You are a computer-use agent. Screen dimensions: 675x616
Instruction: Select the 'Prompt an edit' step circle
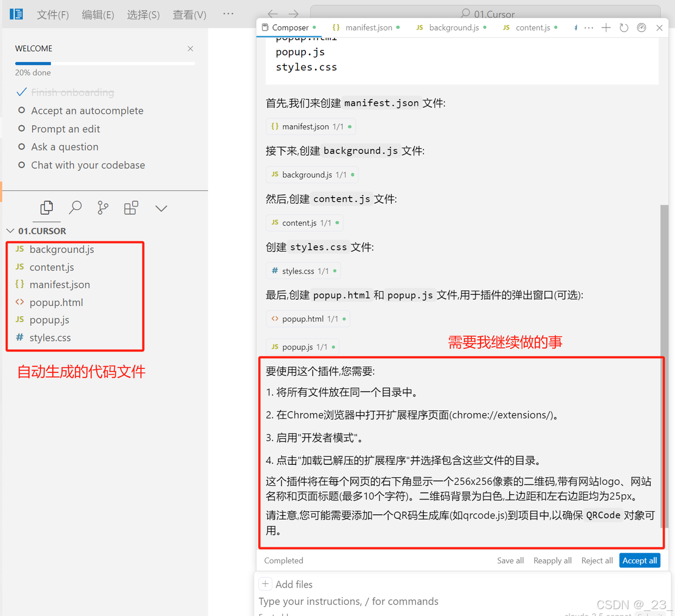21,129
